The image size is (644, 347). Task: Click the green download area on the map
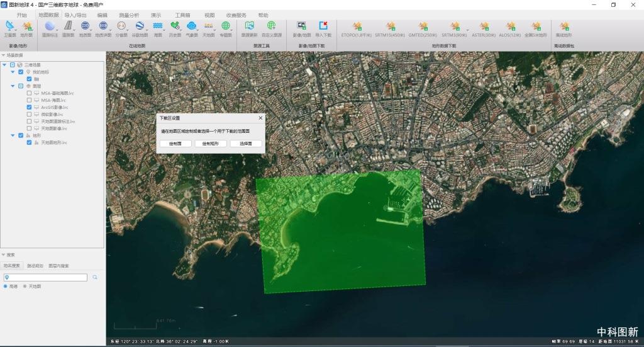point(341,231)
